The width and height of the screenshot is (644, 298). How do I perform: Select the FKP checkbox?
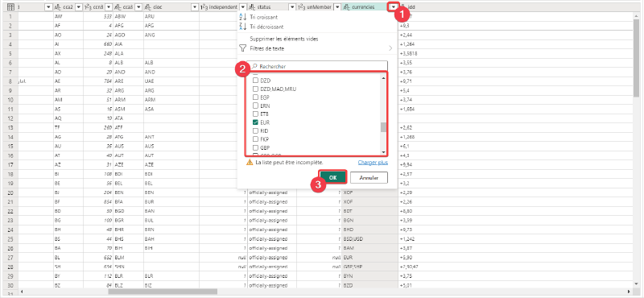tap(255, 139)
